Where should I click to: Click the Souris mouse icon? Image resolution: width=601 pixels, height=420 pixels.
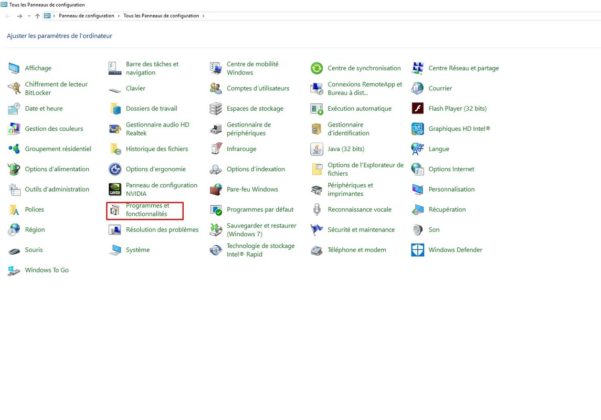pyautogui.click(x=14, y=250)
